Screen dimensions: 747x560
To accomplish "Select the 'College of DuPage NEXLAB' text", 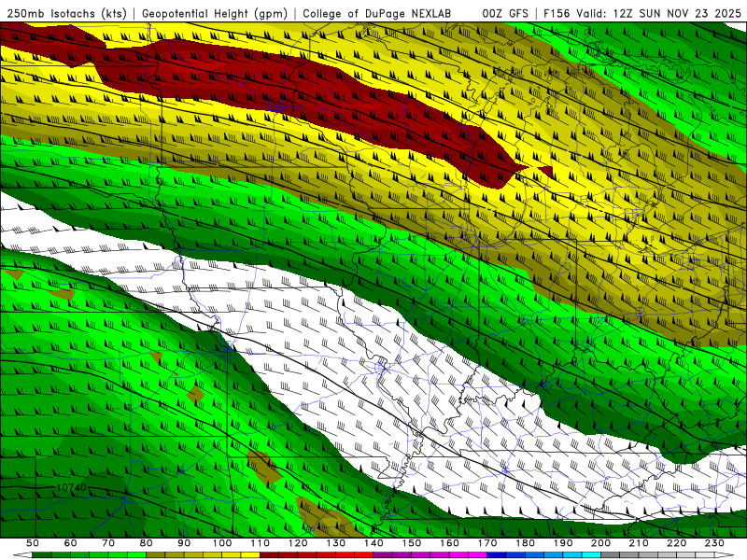I will 376,14.
